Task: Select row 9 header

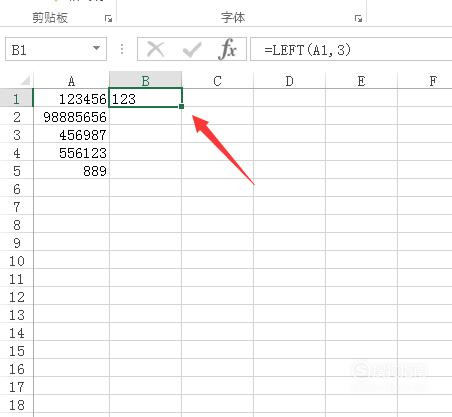Action: coord(16,242)
